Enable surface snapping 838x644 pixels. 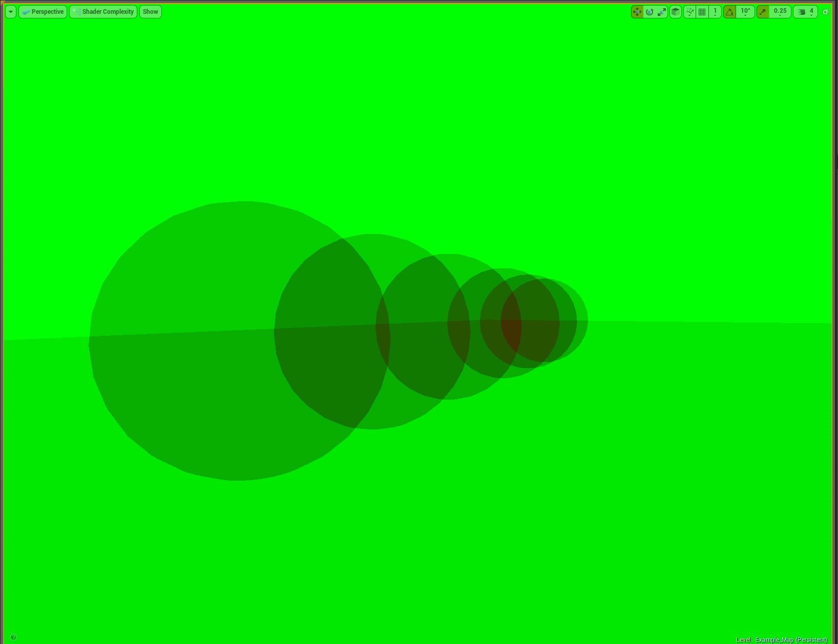click(x=690, y=11)
